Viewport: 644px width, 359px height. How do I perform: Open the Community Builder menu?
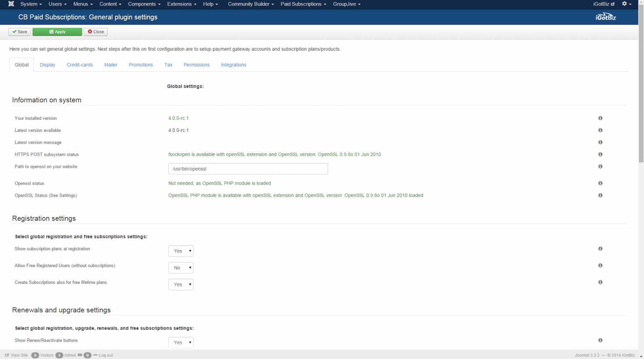251,4
